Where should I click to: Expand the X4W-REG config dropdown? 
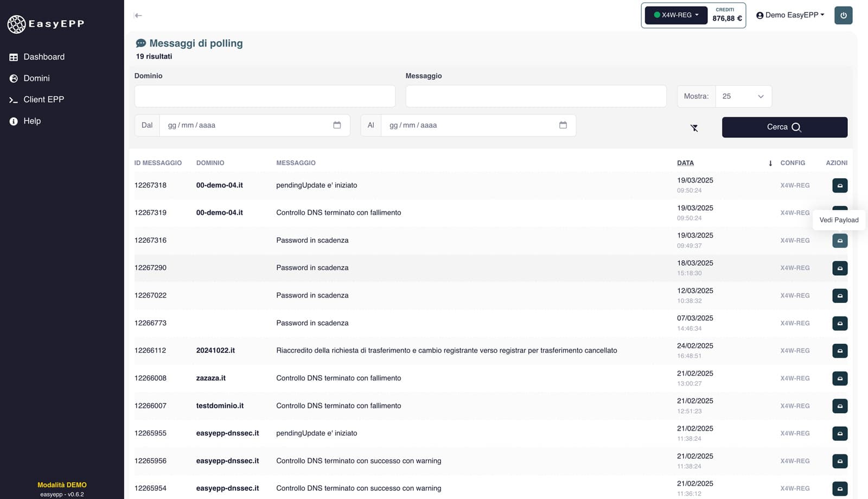[676, 15]
